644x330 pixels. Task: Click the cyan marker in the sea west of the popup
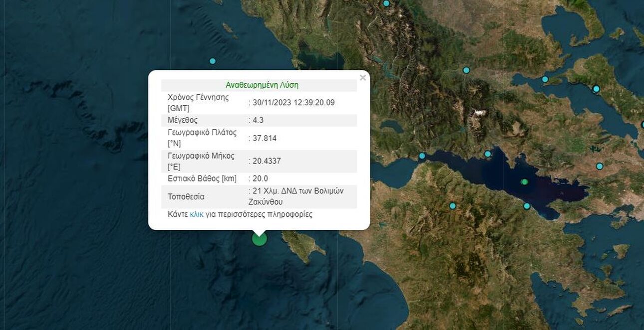click(x=213, y=61)
